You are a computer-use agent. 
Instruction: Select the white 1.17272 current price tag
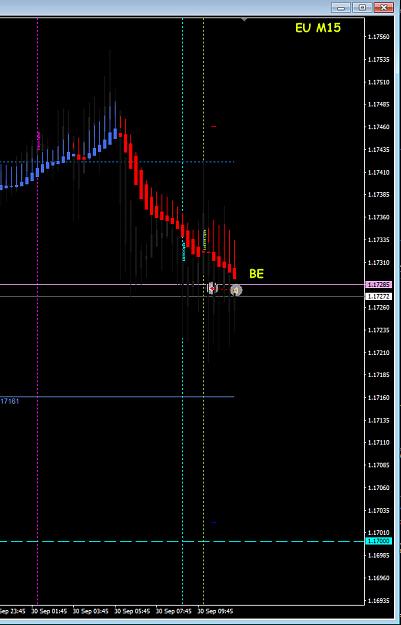tap(379, 297)
